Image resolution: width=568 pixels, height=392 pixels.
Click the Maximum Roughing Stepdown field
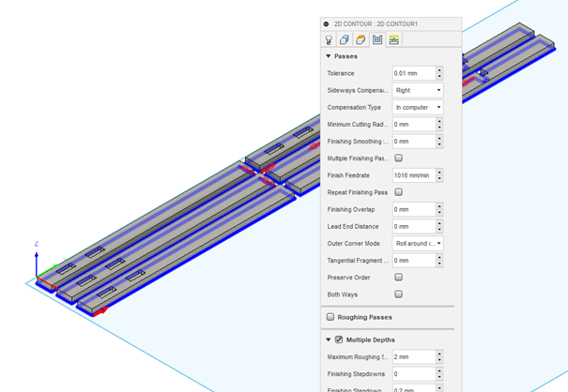click(414, 356)
